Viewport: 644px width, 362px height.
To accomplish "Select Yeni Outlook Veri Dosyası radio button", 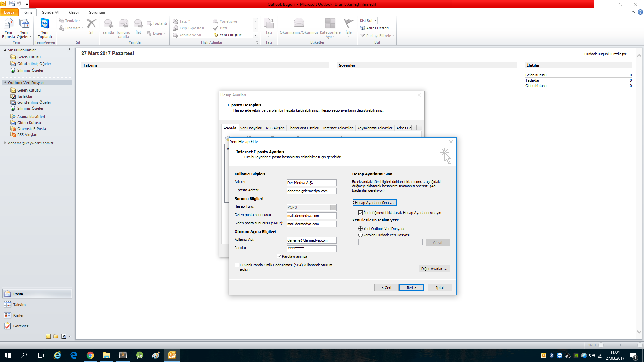I will click(x=360, y=229).
